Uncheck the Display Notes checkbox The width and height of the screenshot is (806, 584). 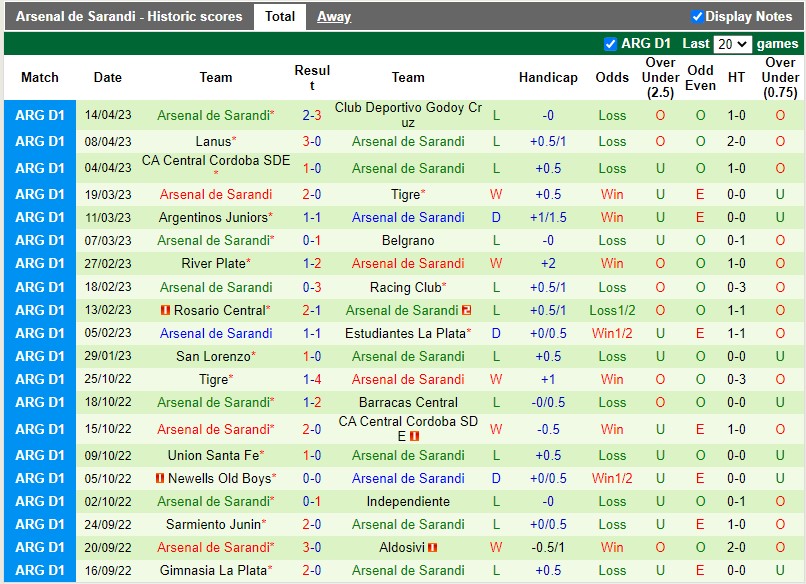(697, 16)
